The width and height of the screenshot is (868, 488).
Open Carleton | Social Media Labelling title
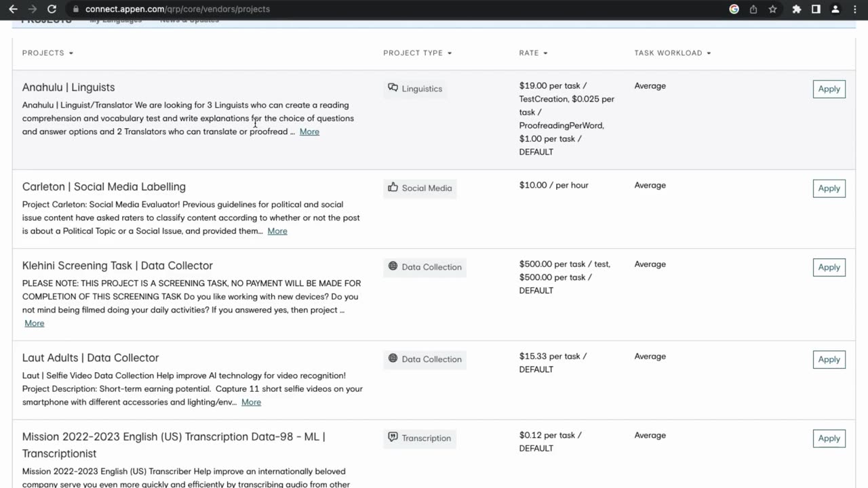point(104,186)
